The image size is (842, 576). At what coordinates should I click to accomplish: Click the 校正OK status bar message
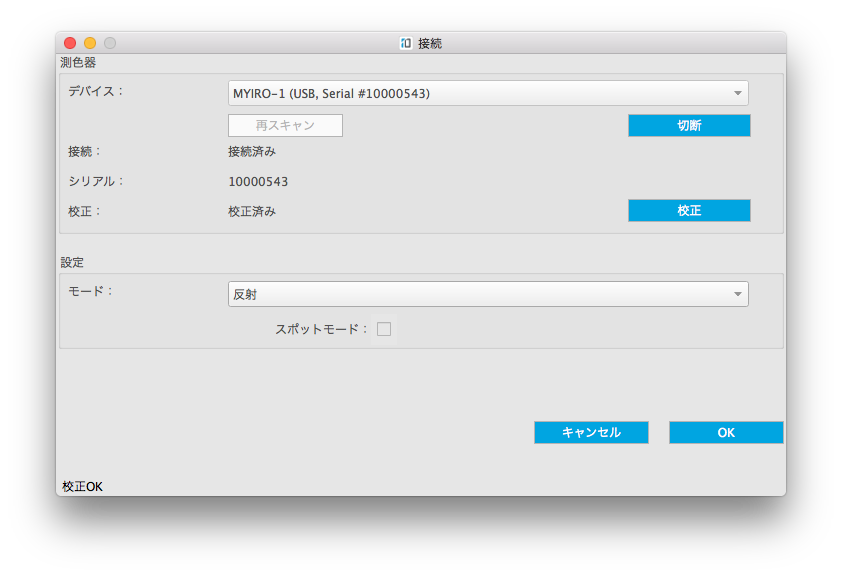click(x=82, y=487)
